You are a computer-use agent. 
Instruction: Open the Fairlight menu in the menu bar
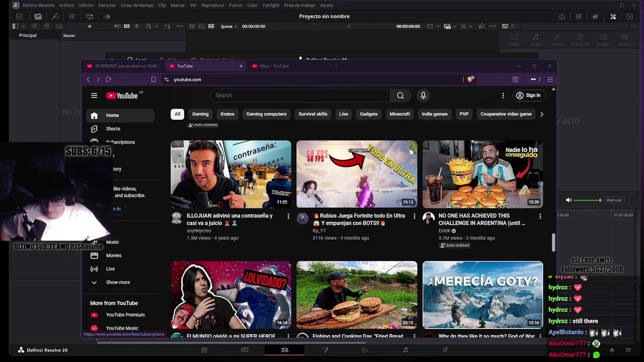[x=271, y=5]
